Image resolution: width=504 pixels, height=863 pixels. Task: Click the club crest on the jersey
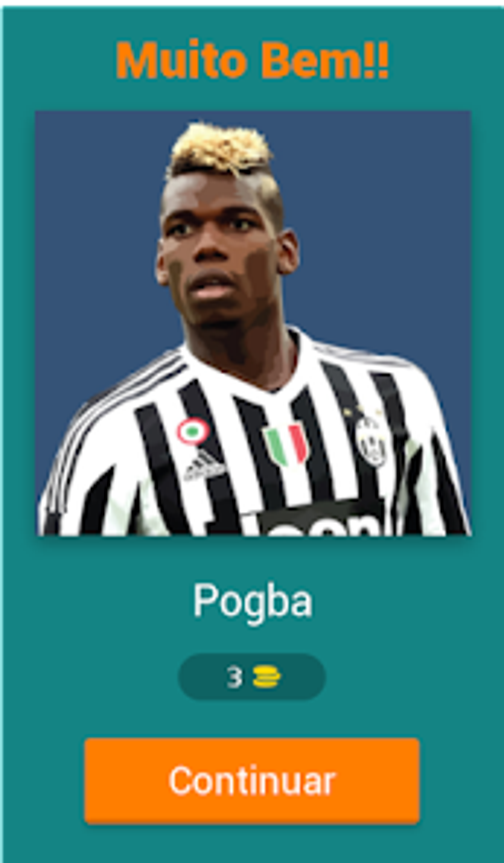pyautogui.click(x=371, y=442)
